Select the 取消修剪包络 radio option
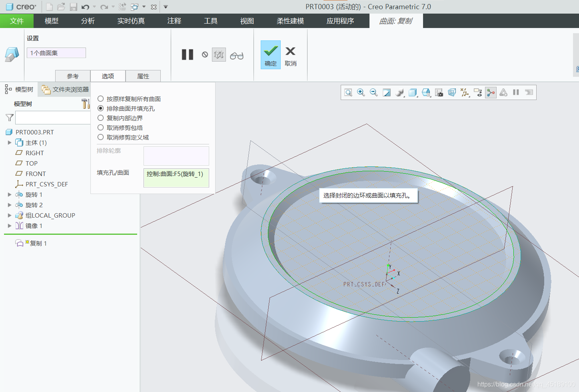The image size is (579, 392). click(x=101, y=128)
